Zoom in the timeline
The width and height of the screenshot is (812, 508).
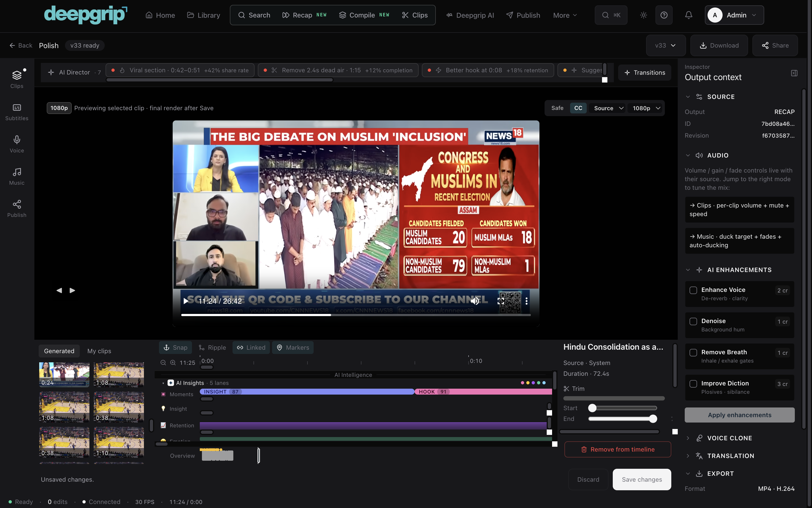(173, 363)
